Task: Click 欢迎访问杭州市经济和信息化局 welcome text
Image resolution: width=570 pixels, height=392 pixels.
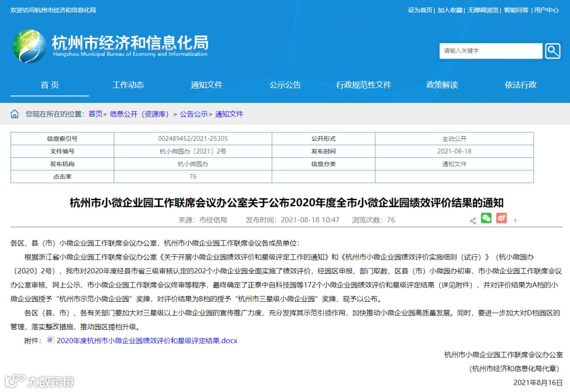Action: [x=53, y=10]
